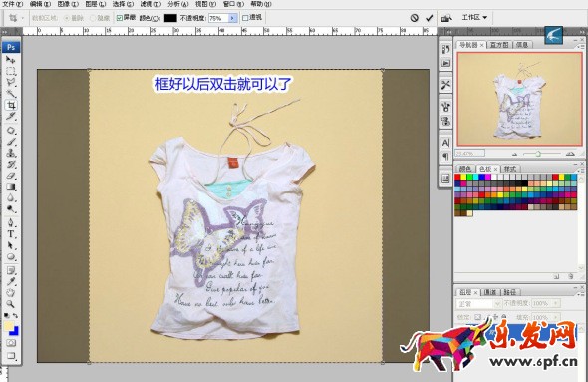Click the black crop shield color swatch
This screenshot has height=382, width=588.
click(x=170, y=18)
